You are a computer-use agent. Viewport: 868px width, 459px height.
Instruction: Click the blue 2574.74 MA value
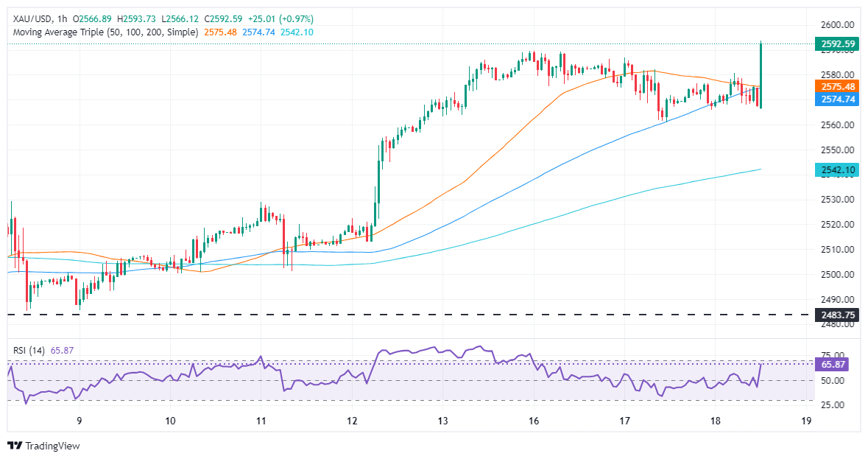[258, 32]
